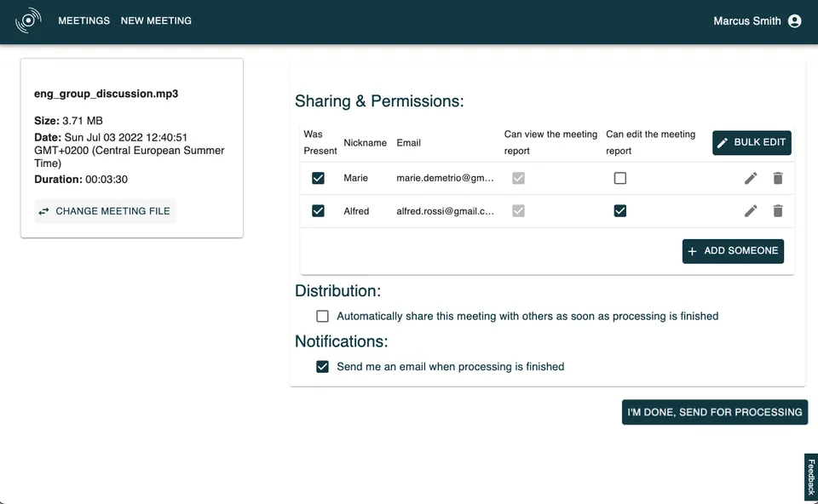Enable Marie's Can edit report checkbox
This screenshot has width=818, height=504.
click(x=620, y=178)
